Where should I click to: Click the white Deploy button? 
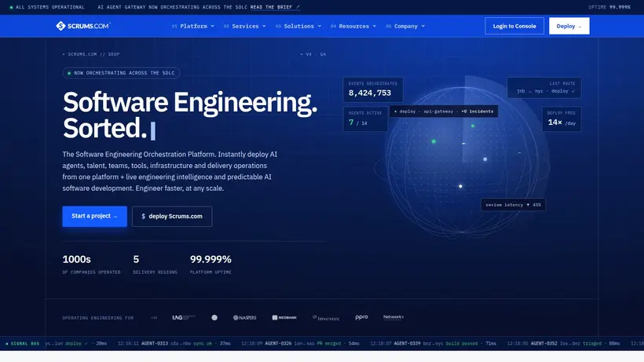coord(569,26)
